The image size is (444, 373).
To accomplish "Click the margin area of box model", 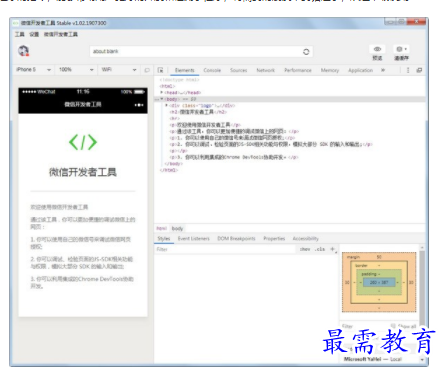I will point(379,257).
